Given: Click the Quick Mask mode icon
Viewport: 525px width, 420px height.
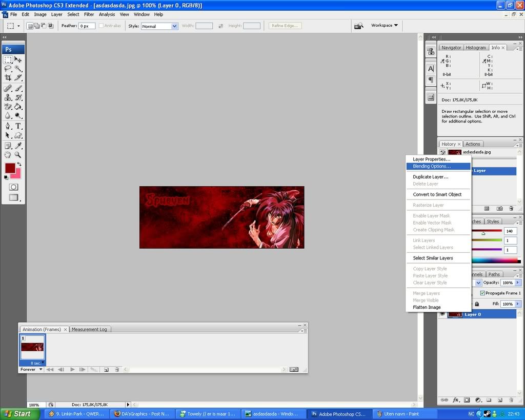Looking at the screenshot, I should [13, 187].
